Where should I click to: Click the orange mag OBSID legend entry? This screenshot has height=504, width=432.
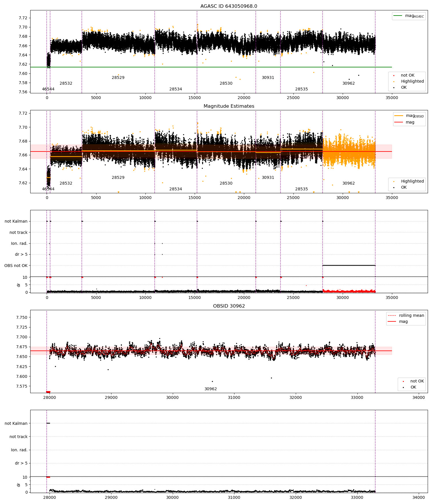point(409,116)
